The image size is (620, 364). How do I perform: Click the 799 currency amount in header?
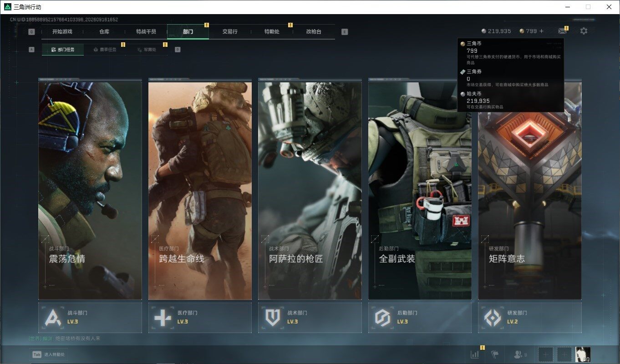[531, 31]
